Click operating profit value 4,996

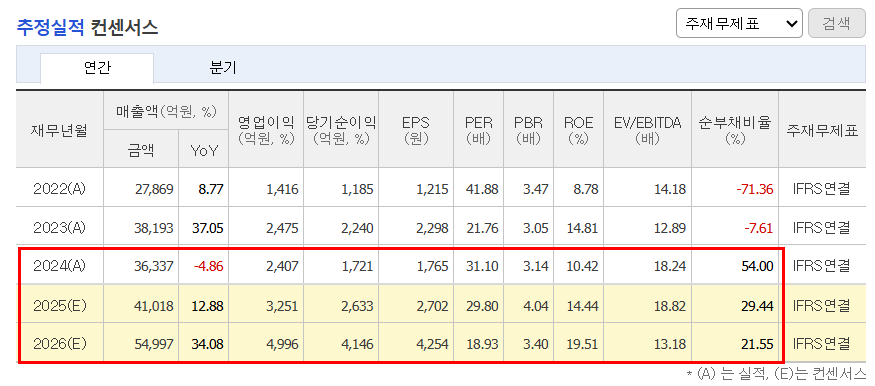point(282,345)
